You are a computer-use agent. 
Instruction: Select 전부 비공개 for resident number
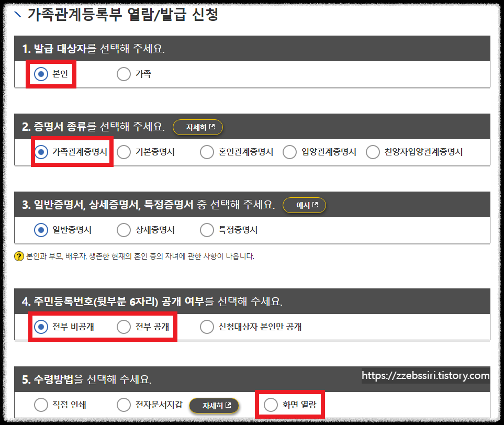click(x=41, y=327)
